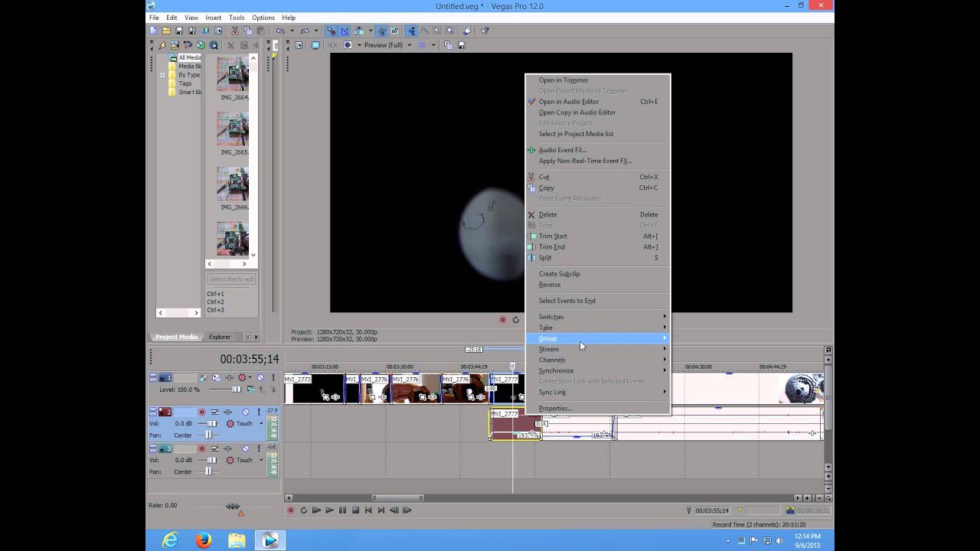Viewport: 980px width, 551px height.
Task: Expand the Synchronize submenu
Action: click(x=597, y=371)
